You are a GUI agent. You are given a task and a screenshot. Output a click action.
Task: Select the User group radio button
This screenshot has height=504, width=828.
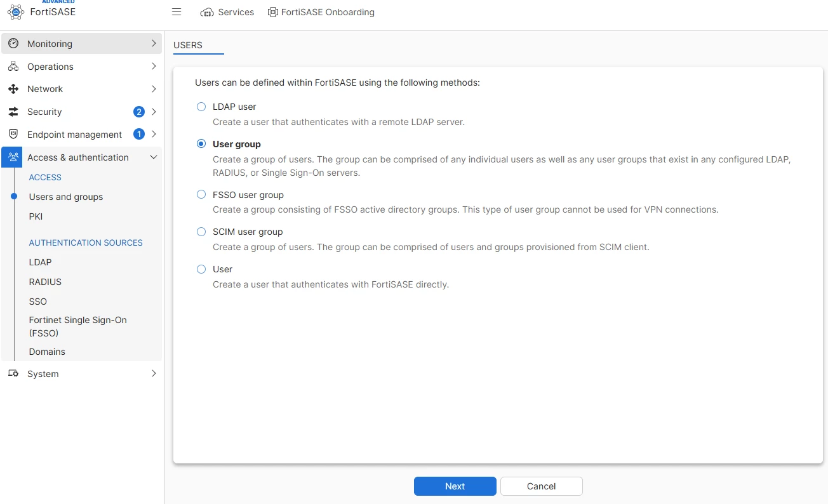(x=201, y=144)
